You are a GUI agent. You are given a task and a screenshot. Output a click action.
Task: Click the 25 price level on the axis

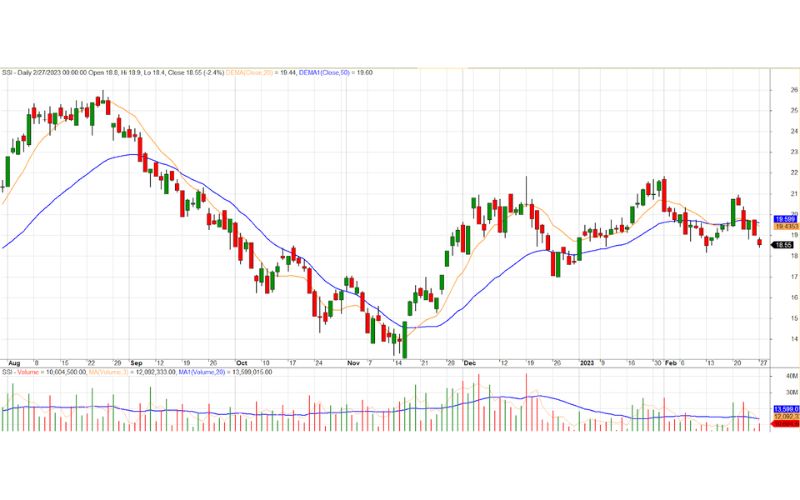pos(794,111)
